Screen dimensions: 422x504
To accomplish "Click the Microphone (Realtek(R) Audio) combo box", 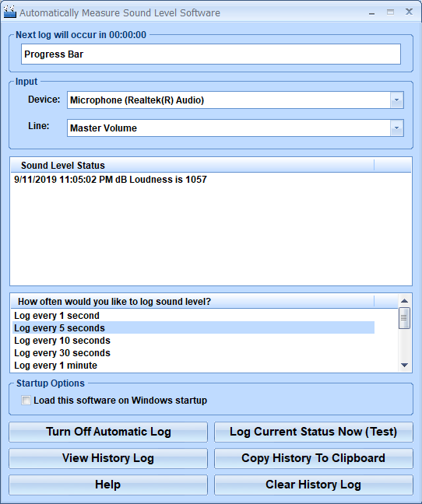I will point(235,100).
